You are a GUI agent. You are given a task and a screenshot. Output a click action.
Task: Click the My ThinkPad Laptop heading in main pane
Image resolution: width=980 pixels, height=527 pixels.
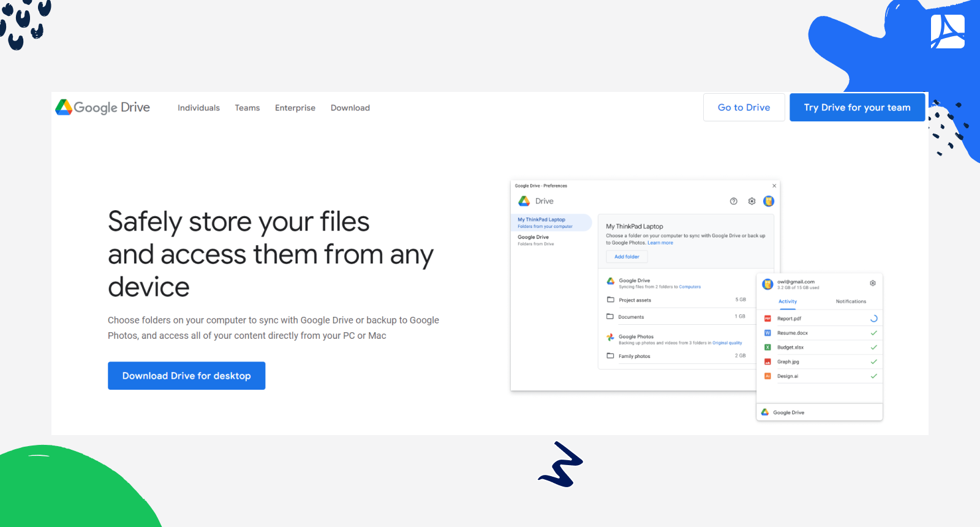(x=635, y=226)
